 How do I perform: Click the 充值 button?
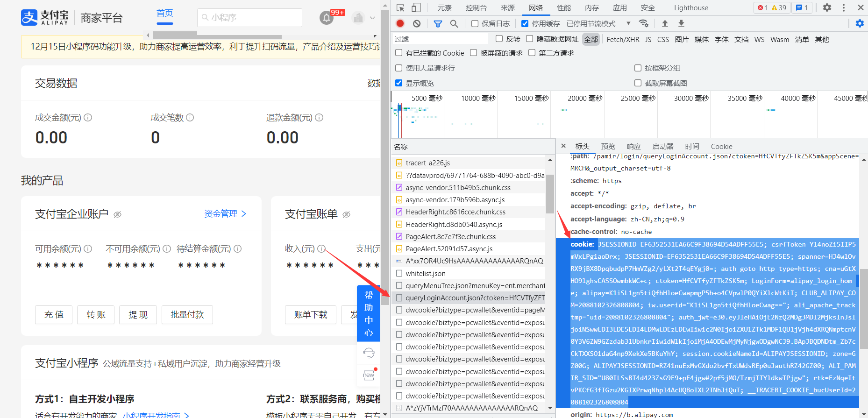(x=54, y=315)
